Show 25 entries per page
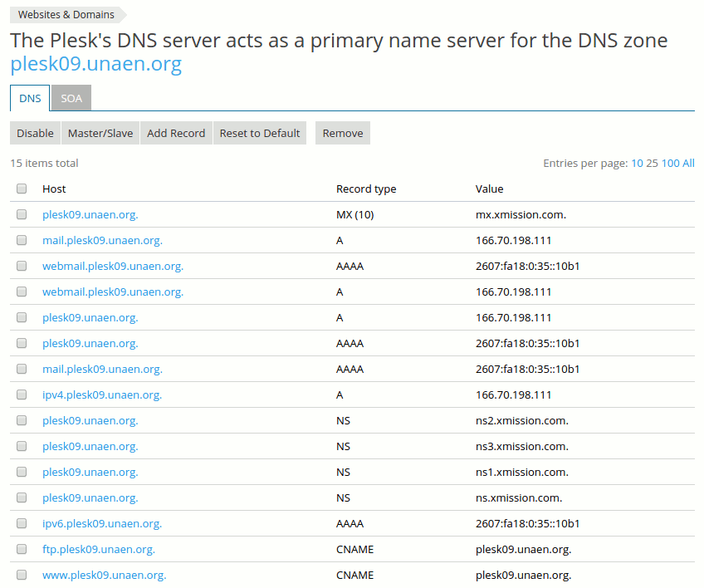This screenshot has width=704, height=588. click(653, 163)
